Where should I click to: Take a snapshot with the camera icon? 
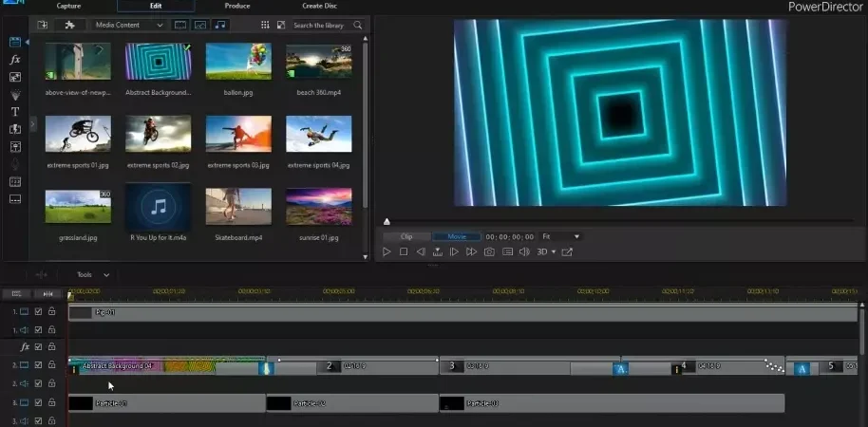(489, 251)
